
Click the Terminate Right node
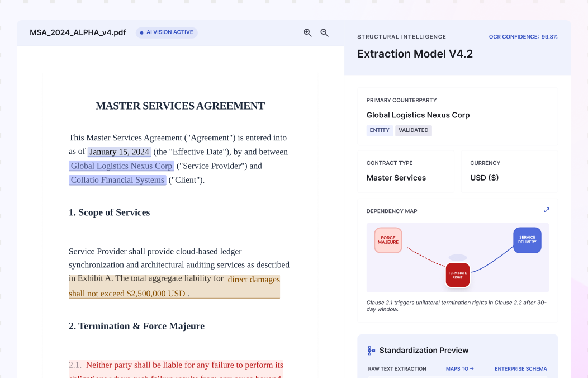coord(458,275)
